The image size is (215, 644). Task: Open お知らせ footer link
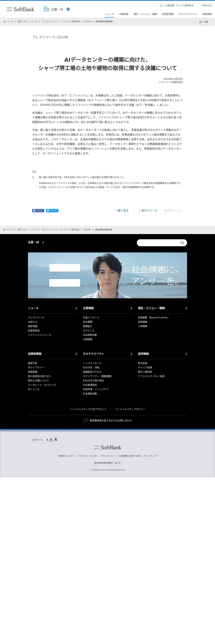tap(32, 322)
